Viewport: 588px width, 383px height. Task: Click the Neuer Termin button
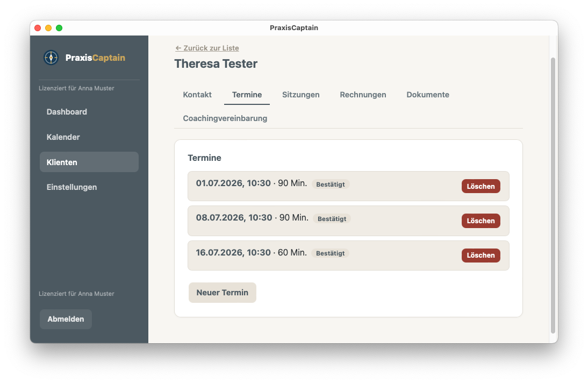point(223,293)
